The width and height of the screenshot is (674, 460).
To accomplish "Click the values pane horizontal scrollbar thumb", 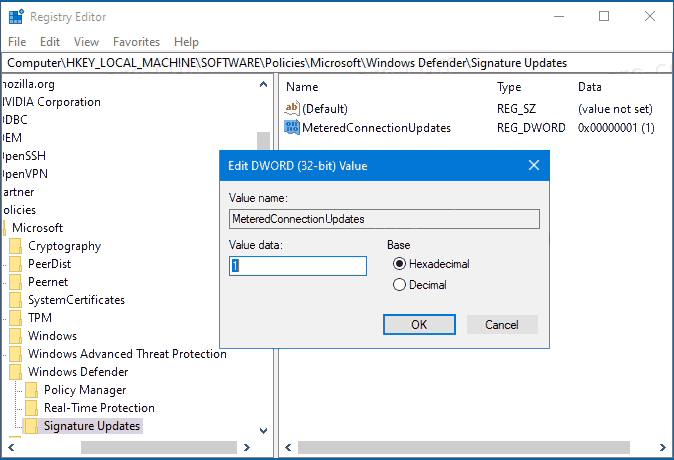I will pos(464,448).
